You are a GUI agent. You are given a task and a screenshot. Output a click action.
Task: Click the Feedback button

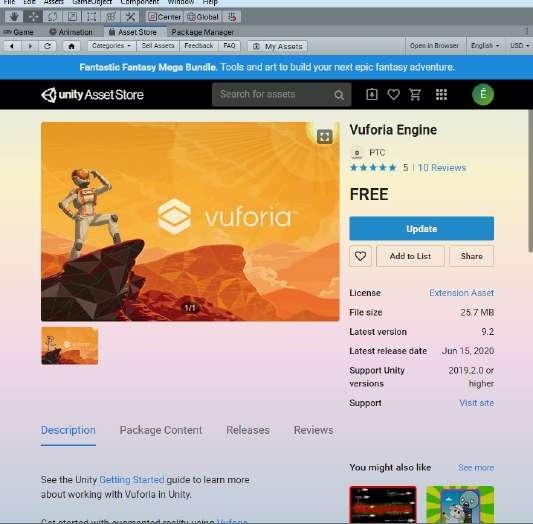coord(199,46)
